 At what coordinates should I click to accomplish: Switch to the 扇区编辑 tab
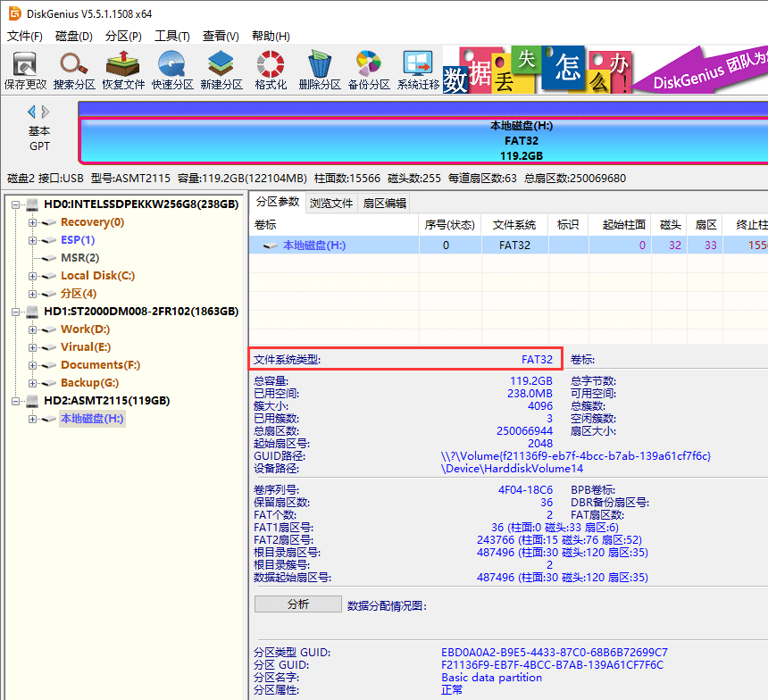pos(385,203)
